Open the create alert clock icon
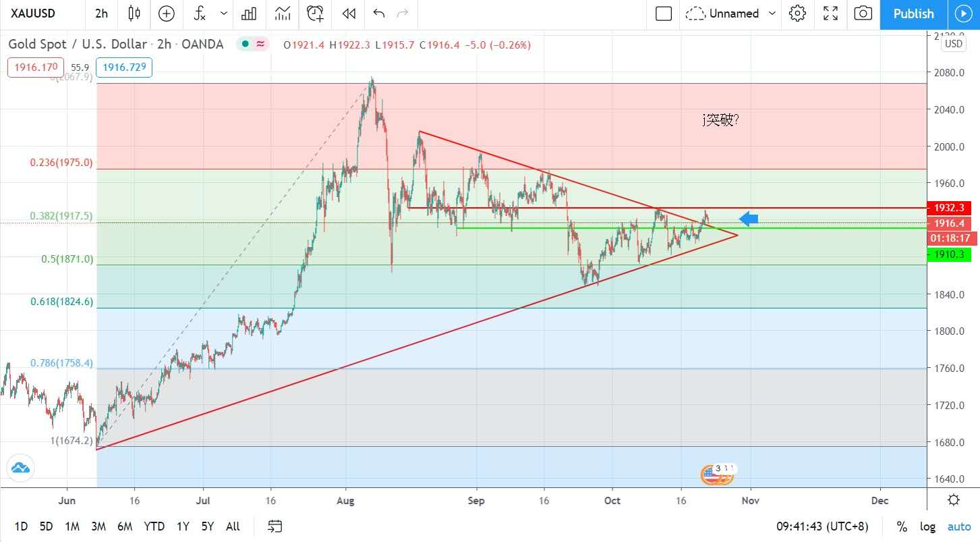Screen dimensions: 980x542 (315, 13)
